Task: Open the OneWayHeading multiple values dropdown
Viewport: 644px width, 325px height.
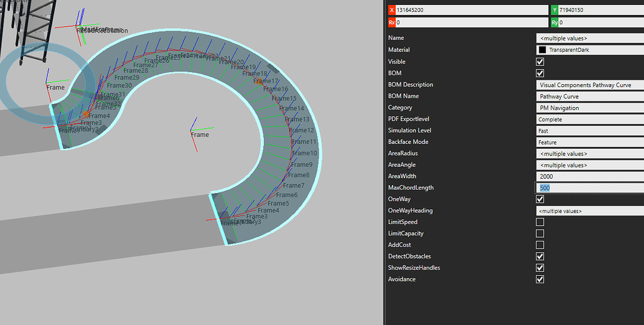Action: click(x=590, y=211)
